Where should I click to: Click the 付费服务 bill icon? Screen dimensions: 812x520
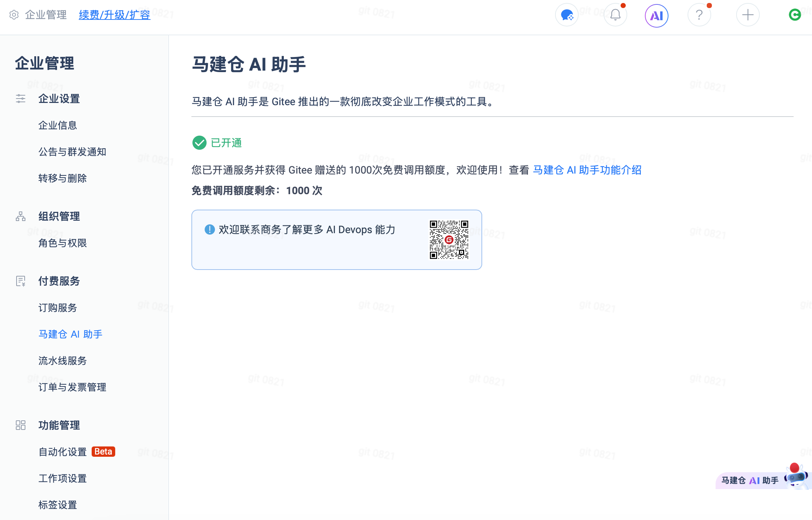21,281
